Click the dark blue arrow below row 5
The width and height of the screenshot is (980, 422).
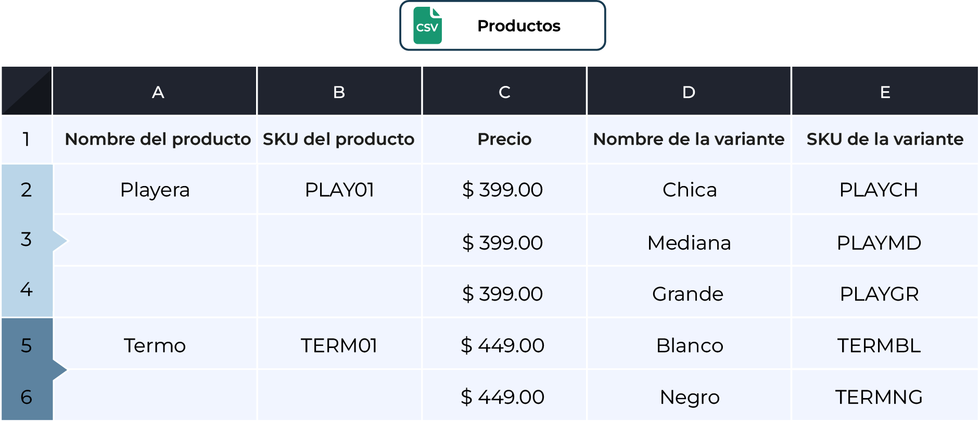pyautogui.click(x=60, y=370)
